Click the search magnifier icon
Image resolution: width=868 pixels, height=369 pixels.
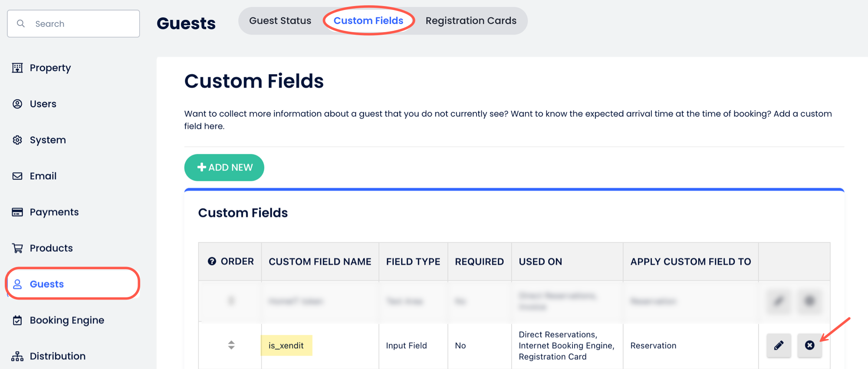coord(21,23)
